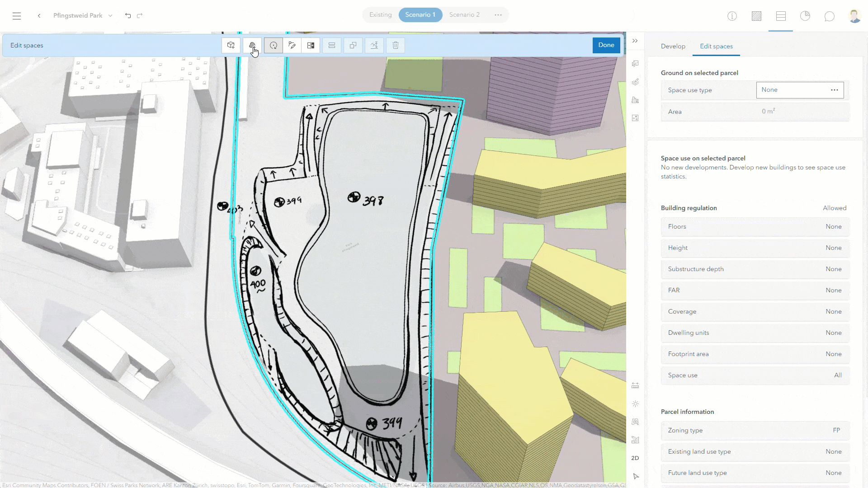Open the comments bubble icon

(x=830, y=16)
